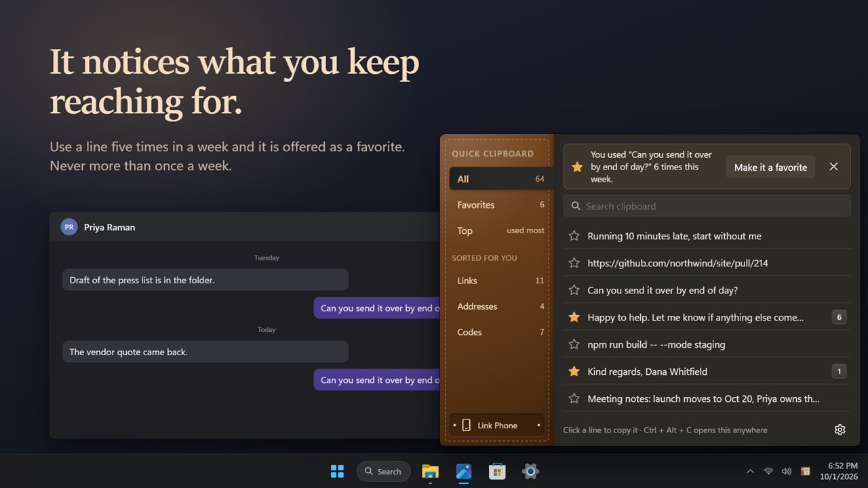Show the Codes category

click(500, 332)
